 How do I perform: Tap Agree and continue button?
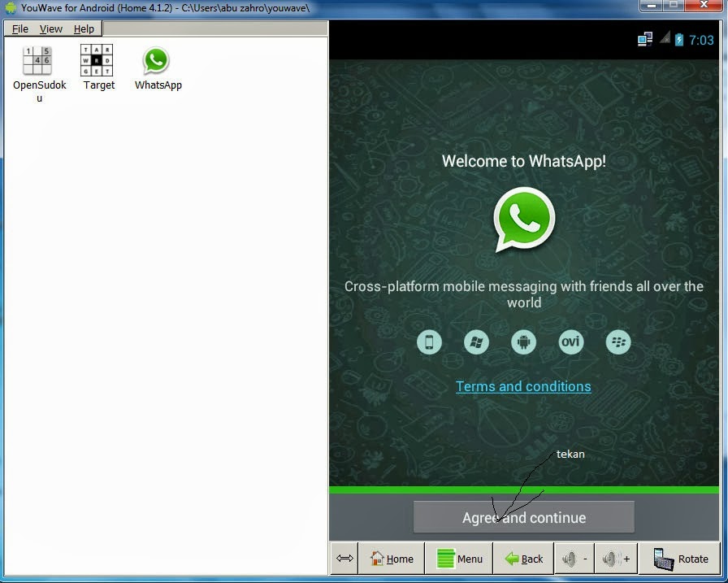pyautogui.click(x=524, y=517)
